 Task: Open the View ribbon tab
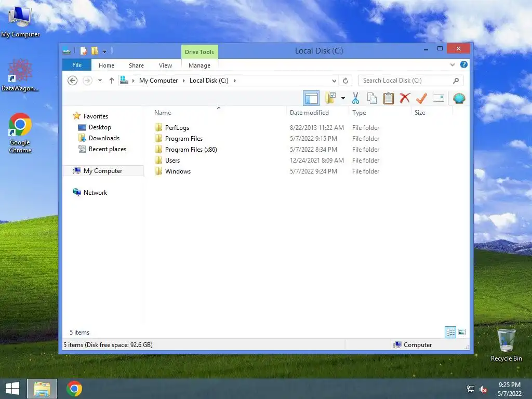(x=165, y=65)
